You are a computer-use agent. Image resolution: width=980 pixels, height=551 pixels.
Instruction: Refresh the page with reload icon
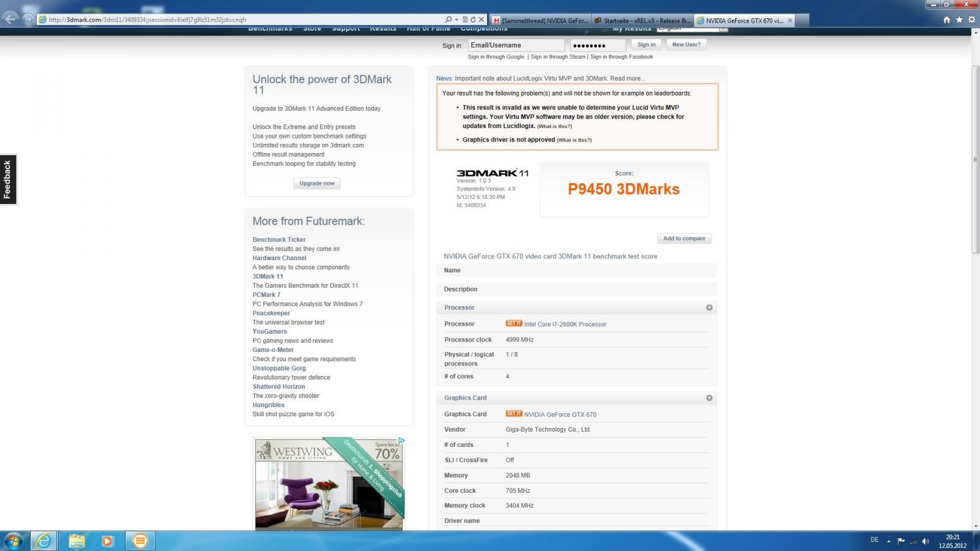[473, 20]
